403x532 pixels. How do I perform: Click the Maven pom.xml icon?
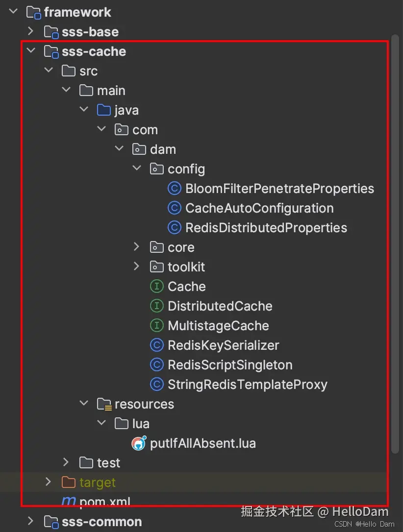pos(69,500)
